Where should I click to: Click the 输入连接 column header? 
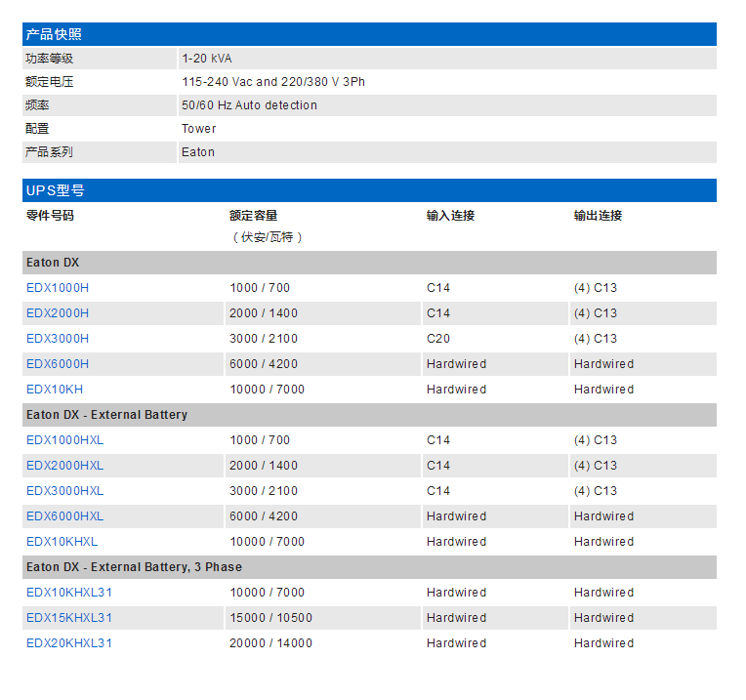point(450,216)
